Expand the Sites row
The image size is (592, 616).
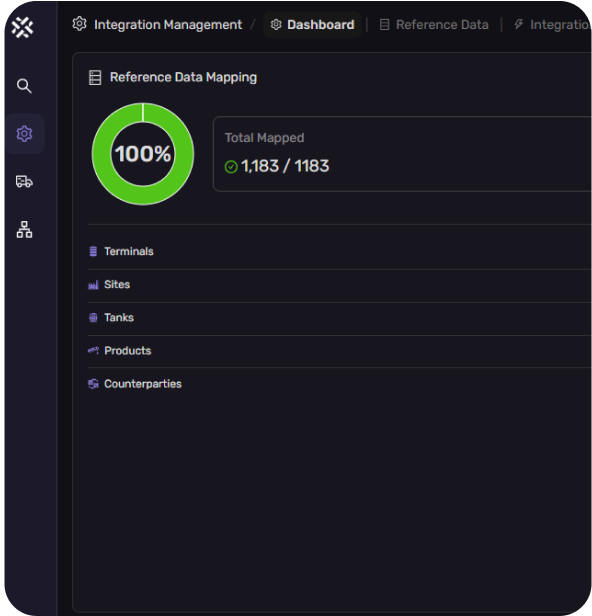coord(340,285)
